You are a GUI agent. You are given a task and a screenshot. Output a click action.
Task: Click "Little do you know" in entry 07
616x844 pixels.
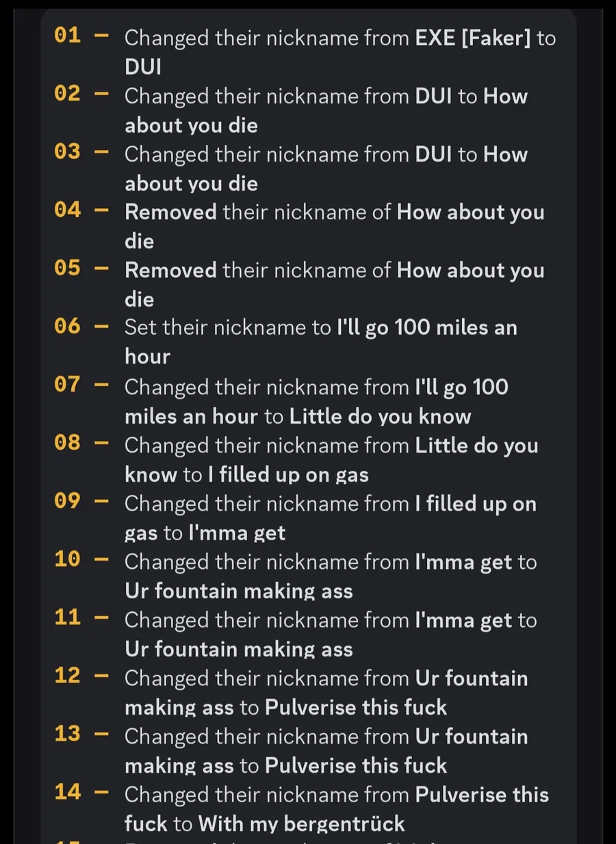click(380, 416)
